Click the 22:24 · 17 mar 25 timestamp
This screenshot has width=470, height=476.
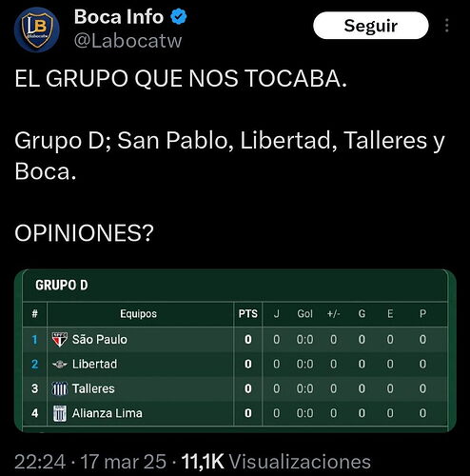tap(90, 462)
